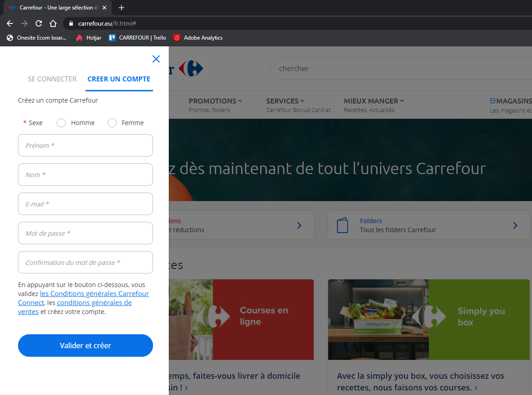Open les Conditions générales Carrefour Connect link

pyautogui.click(x=83, y=298)
